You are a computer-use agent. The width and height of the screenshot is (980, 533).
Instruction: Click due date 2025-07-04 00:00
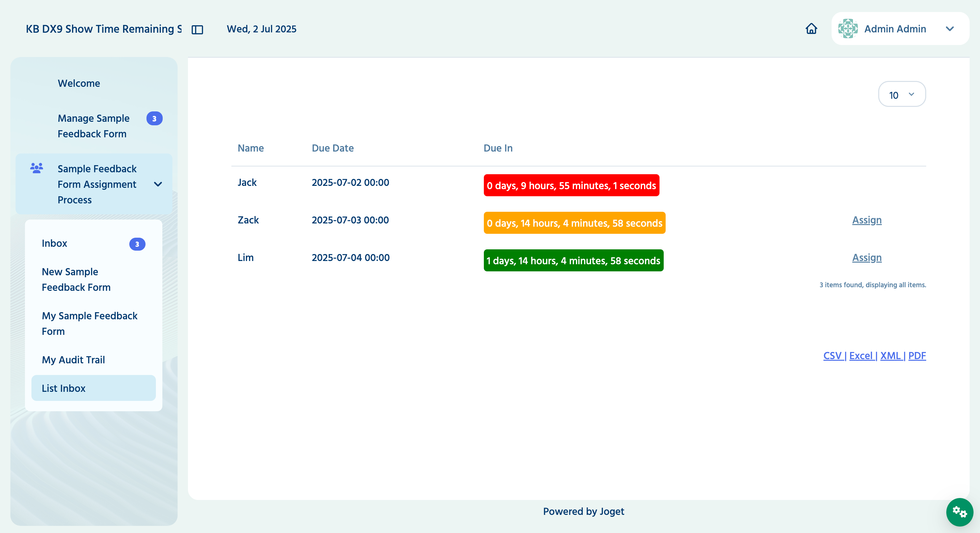(350, 258)
